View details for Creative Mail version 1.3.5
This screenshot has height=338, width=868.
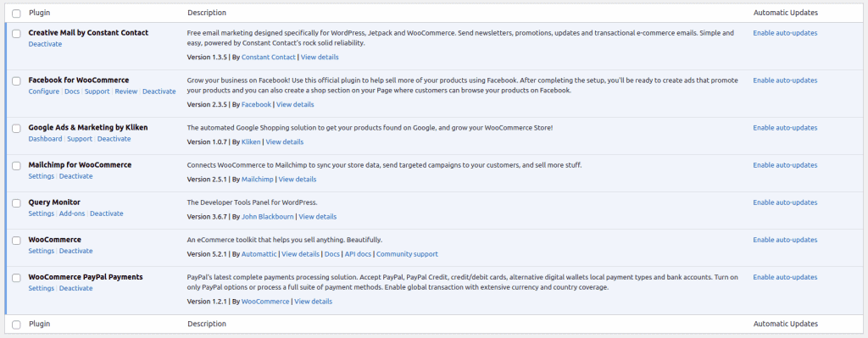pos(320,58)
